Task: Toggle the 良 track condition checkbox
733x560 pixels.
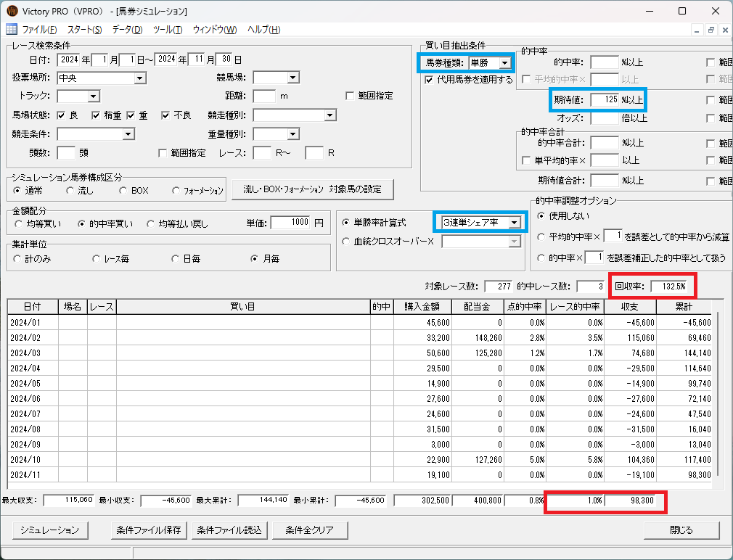Action: pyautogui.click(x=61, y=115)
